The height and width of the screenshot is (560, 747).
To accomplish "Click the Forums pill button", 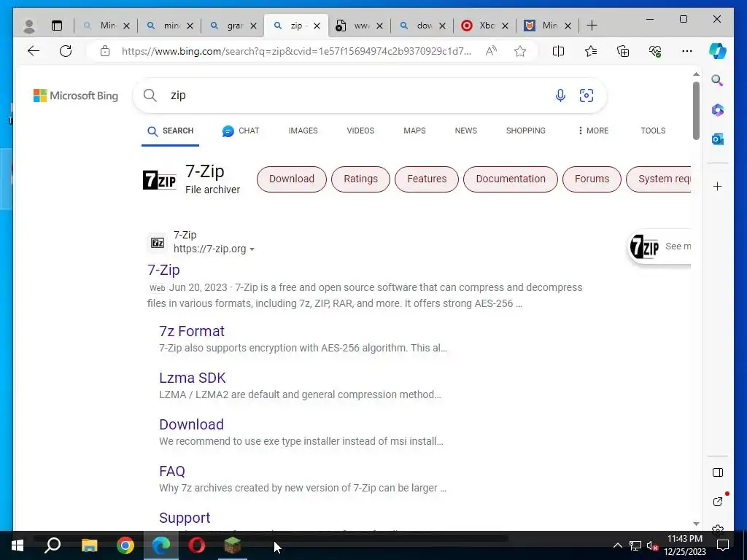I will click(592, 179).
